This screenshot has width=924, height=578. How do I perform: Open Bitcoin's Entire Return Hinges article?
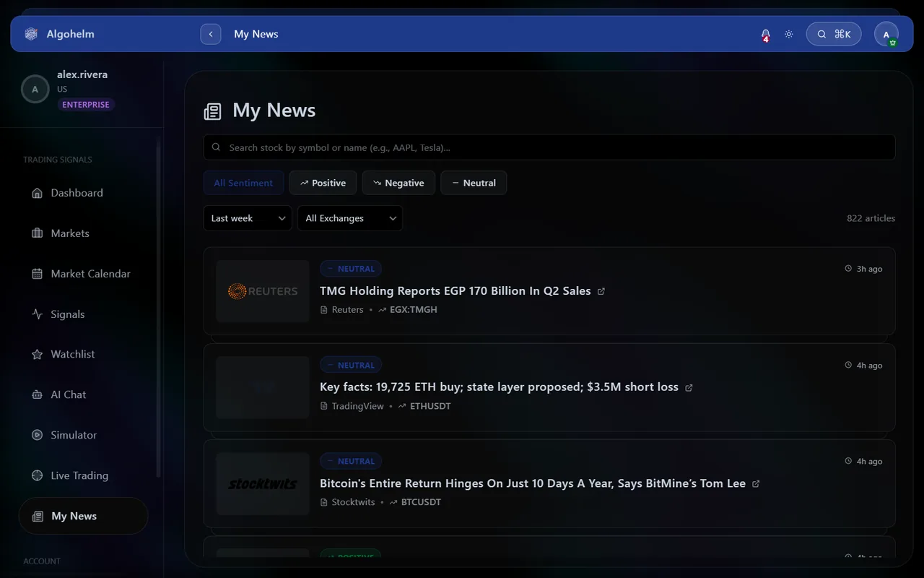[533, 483]
